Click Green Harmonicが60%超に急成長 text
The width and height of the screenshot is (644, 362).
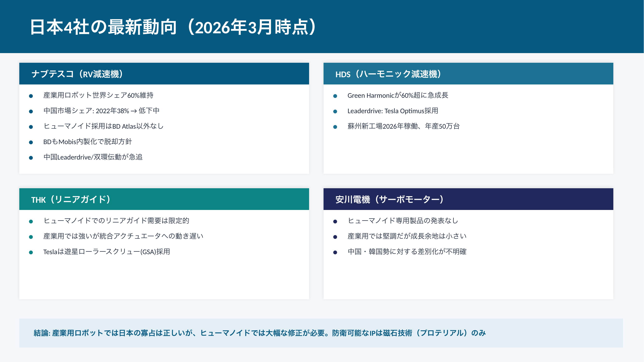click(x=397, y=95)
